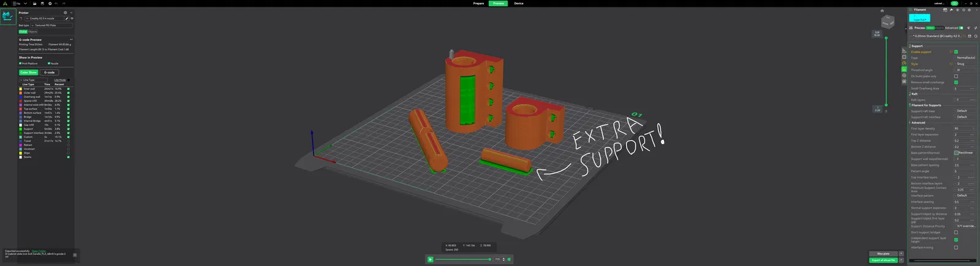The width and height of the screenshot is (980, 266).
Task: Collapse the G-code Preview panel
Action: (x=71, y=40)
